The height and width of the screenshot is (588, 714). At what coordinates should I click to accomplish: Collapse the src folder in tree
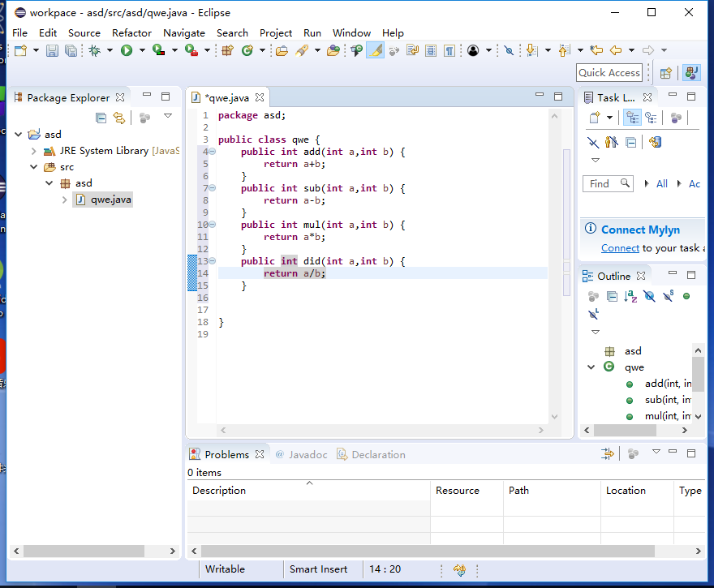click(x=33, y=167)
